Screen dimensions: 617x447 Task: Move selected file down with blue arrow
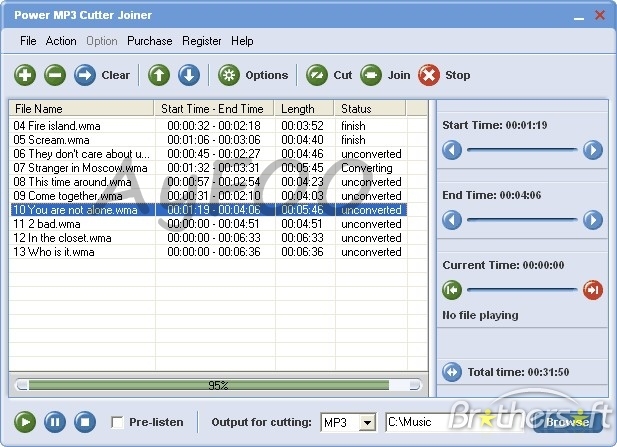tap(189, 75)
